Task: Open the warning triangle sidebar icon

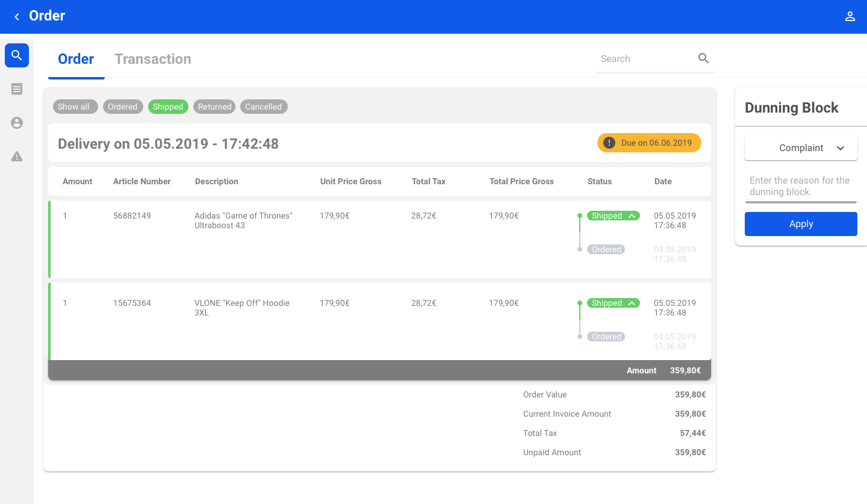Action: click(x=17, y=157)
